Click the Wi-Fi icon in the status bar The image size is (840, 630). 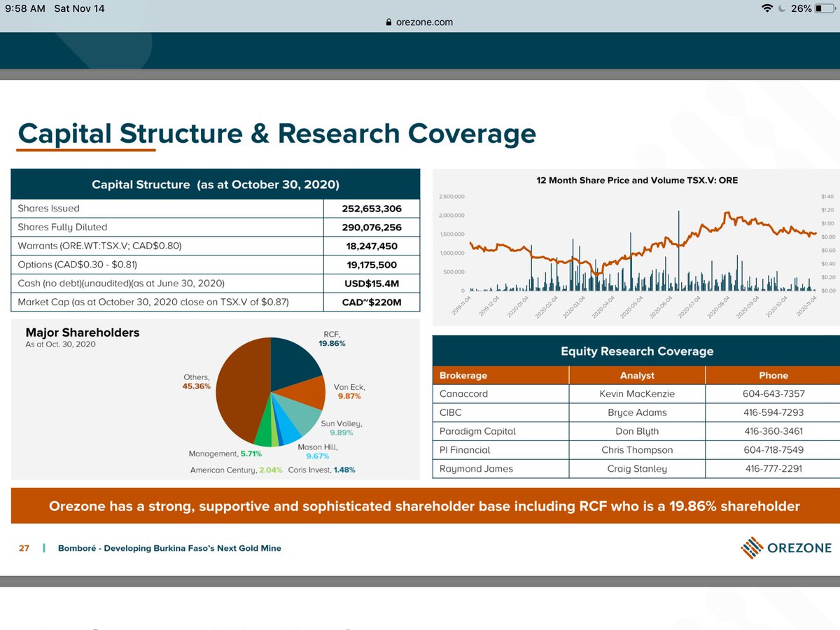[x=766, y=9]
